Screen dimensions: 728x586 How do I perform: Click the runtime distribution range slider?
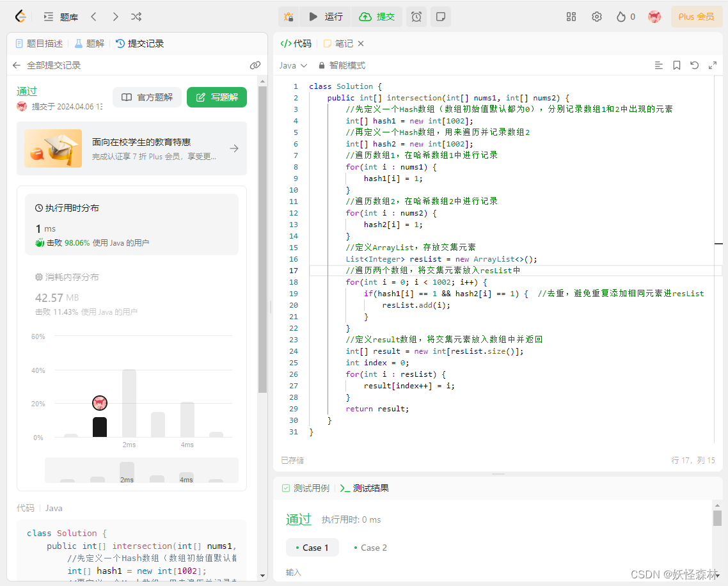(141, 470)
